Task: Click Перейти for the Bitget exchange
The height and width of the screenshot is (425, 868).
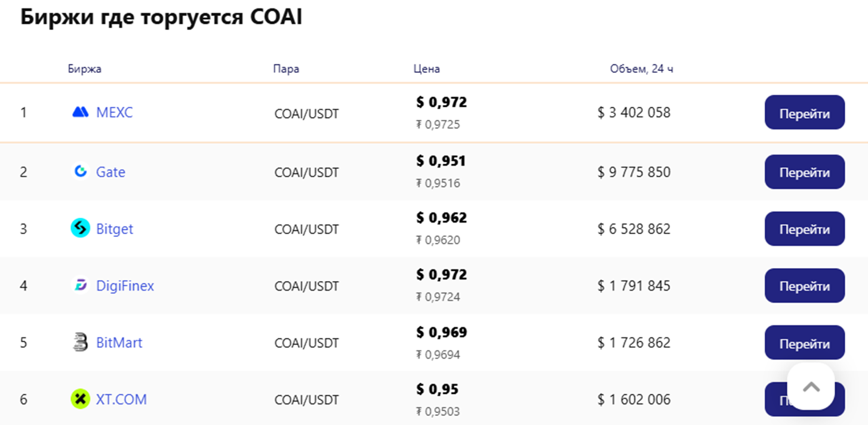Action: click(804, 229)
